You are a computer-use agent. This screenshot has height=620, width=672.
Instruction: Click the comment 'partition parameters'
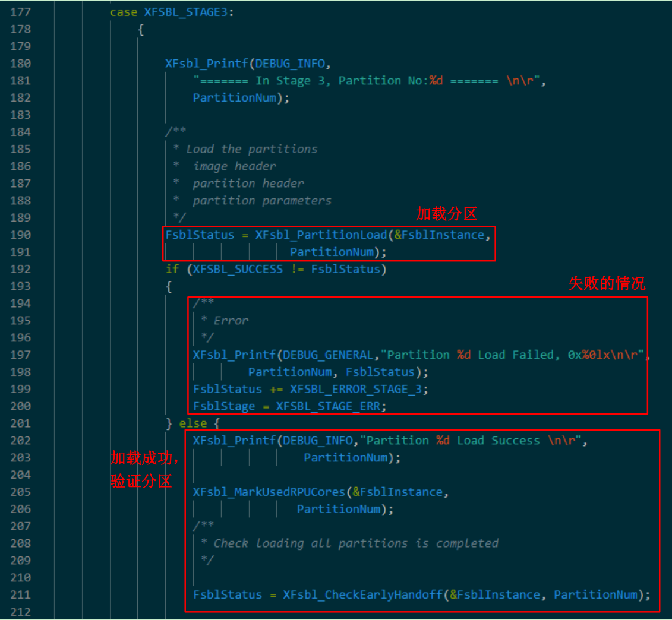click(x=262, y=201)
